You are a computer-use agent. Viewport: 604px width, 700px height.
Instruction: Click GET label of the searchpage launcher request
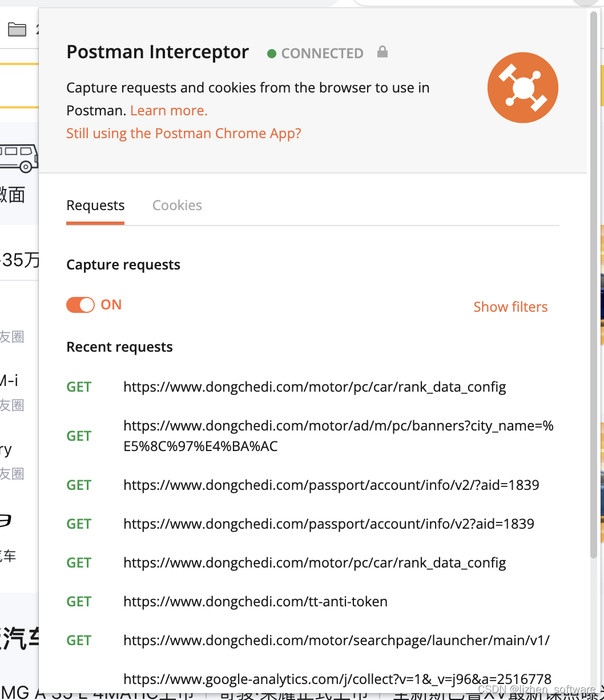click(79, 641)
